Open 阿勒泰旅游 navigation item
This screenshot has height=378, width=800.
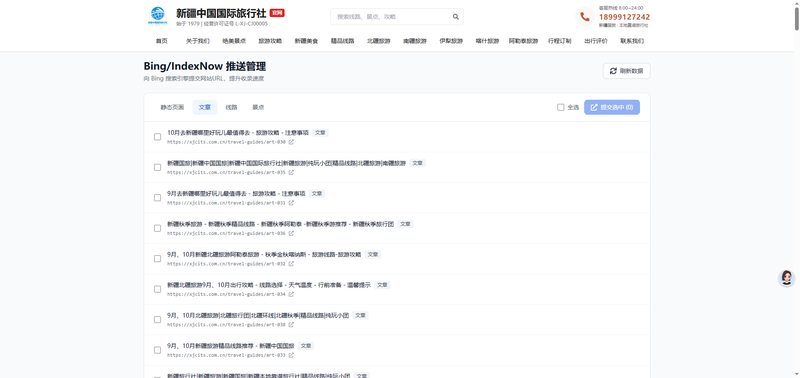(x=523, y=41)
